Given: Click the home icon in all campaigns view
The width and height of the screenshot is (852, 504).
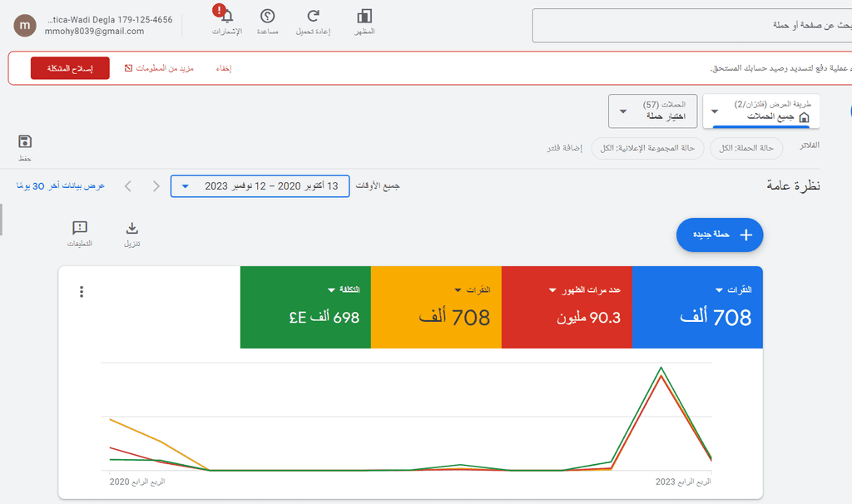Looking at the screenshot, I should tap(805, 116).
